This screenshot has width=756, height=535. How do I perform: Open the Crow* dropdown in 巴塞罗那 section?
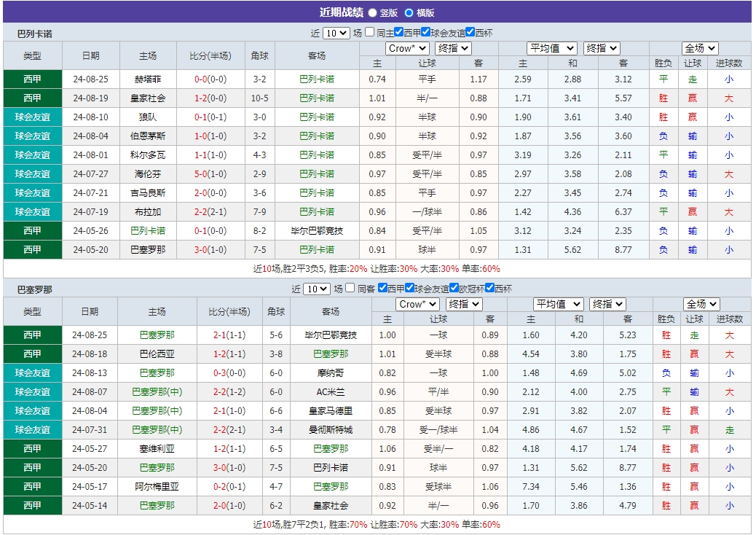click(x=417, y=304)
